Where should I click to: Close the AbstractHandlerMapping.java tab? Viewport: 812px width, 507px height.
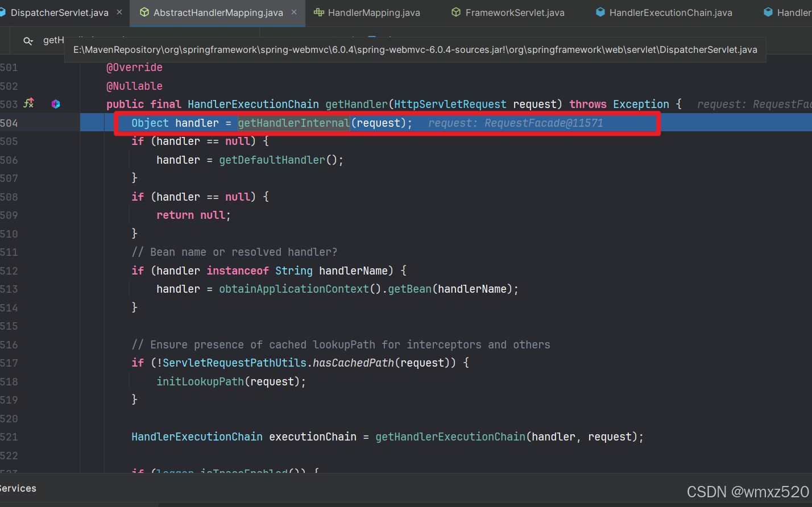pyautogui.click(x=294, y=12)
